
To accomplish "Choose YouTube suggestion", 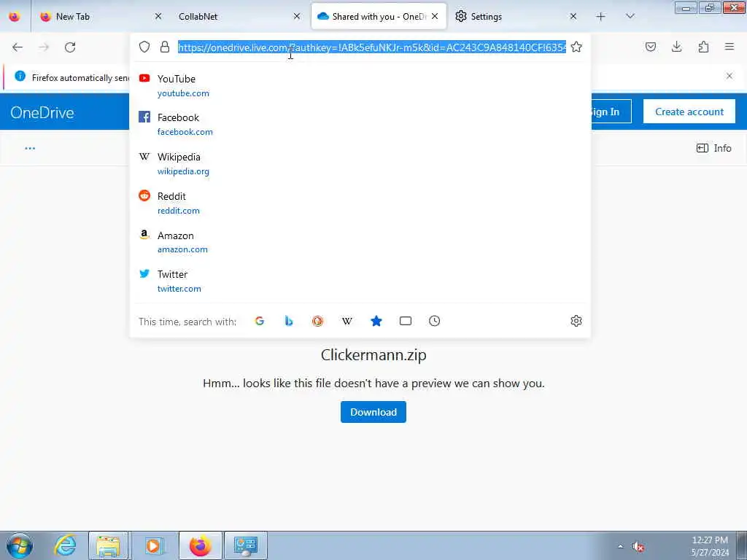I will 360,86.
